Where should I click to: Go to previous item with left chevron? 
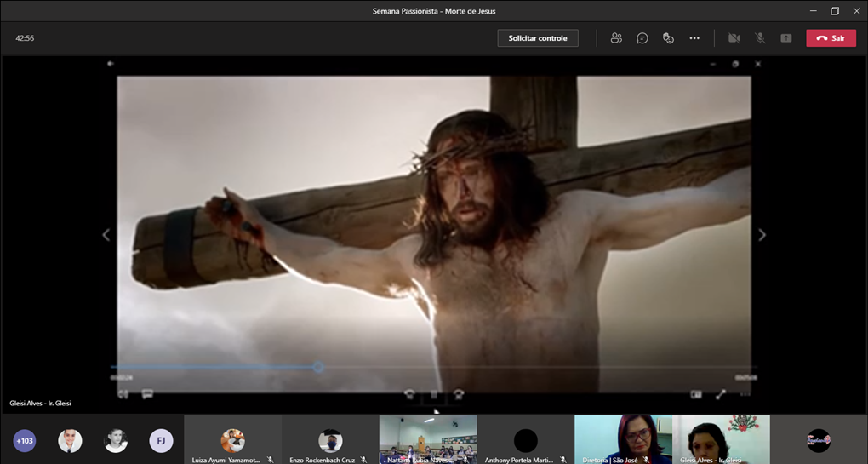click(106, 235)
